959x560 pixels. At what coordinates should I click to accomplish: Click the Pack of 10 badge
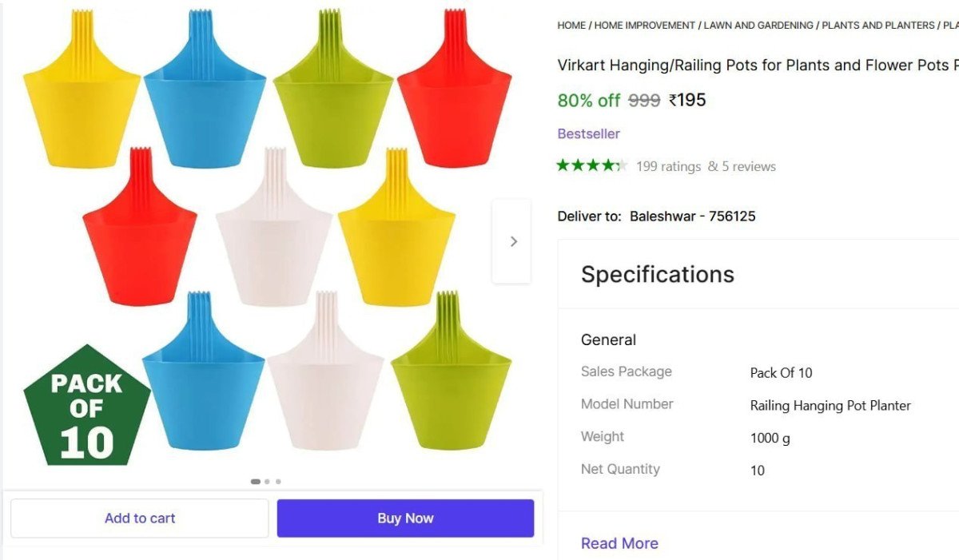[86, 404]
